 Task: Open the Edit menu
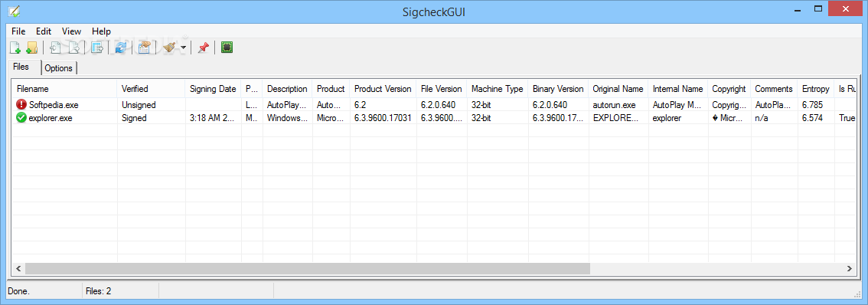[x=44, y=31]
